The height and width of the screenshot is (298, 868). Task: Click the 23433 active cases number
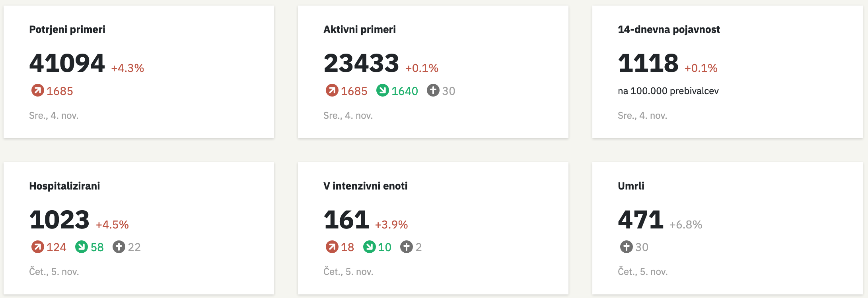click(x=361, y=63)
